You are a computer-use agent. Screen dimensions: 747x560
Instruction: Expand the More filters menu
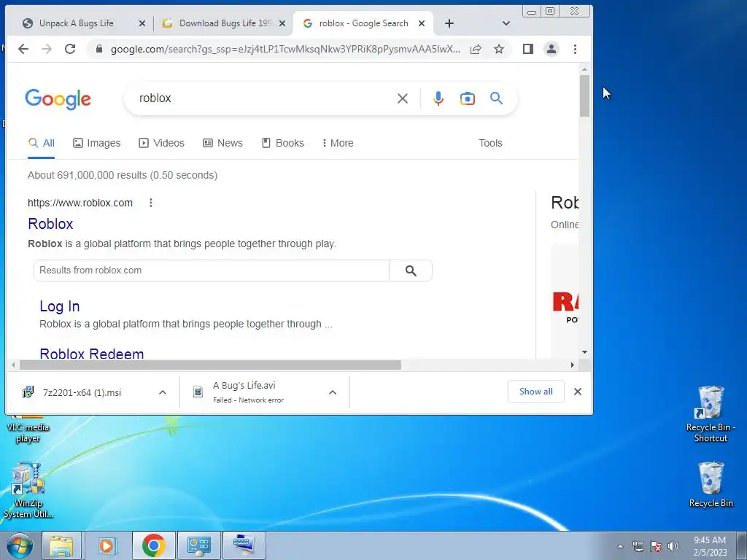pos(337,143)
